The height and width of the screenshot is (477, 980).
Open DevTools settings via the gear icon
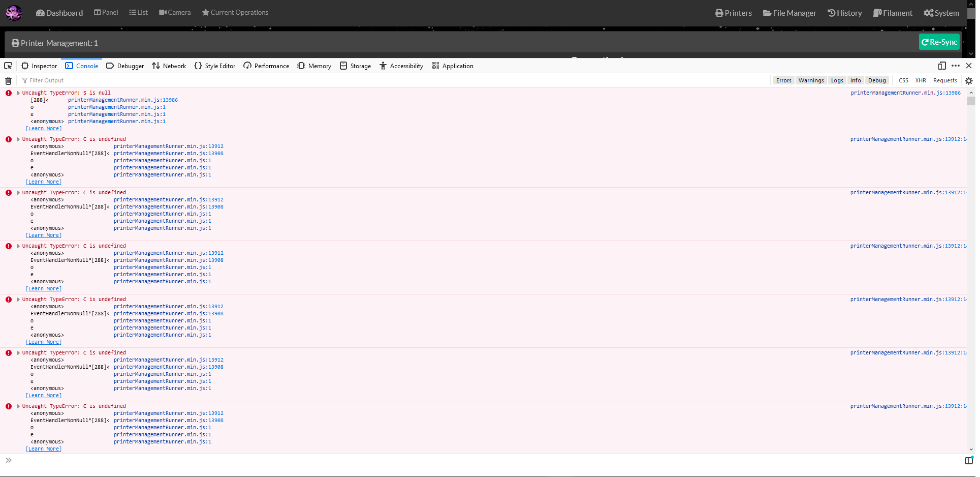(x=968, y=80)
